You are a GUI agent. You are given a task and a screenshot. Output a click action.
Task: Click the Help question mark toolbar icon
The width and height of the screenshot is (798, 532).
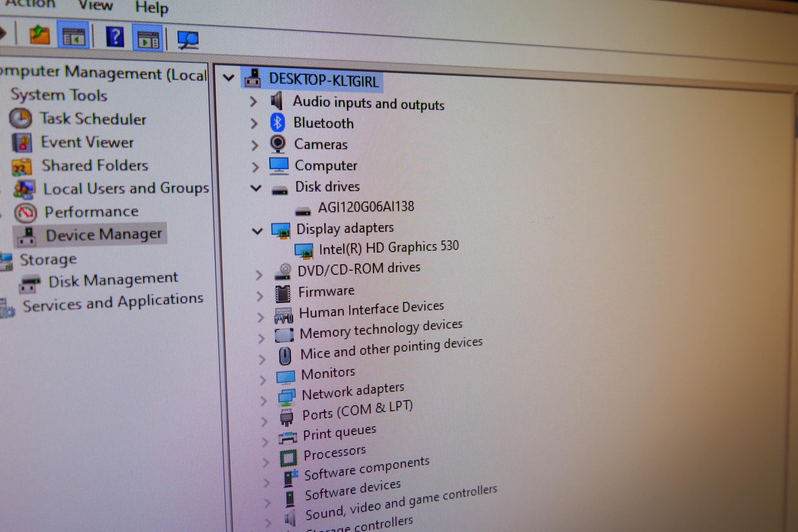click(115, 37)
